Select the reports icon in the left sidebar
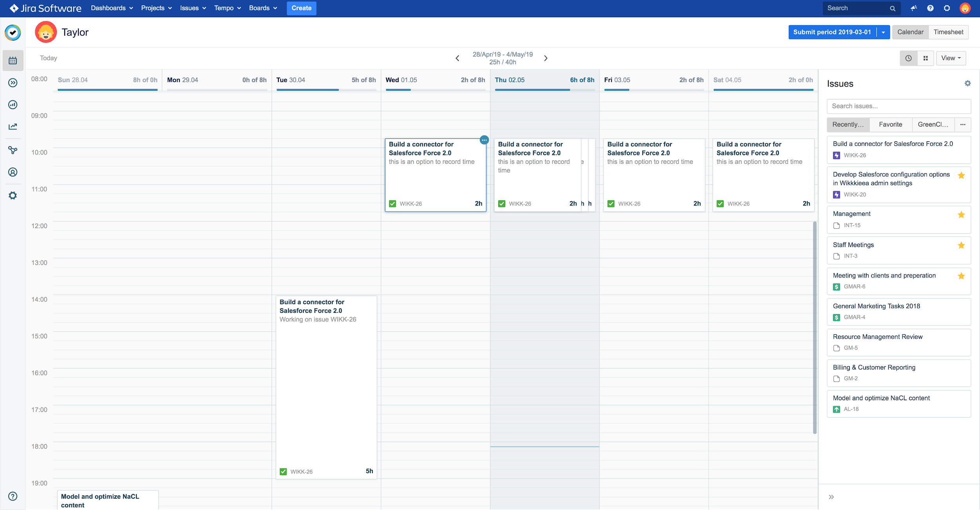The height and width of the screenshot is (510, 980). pyautogui.click(x=12, y=105)
